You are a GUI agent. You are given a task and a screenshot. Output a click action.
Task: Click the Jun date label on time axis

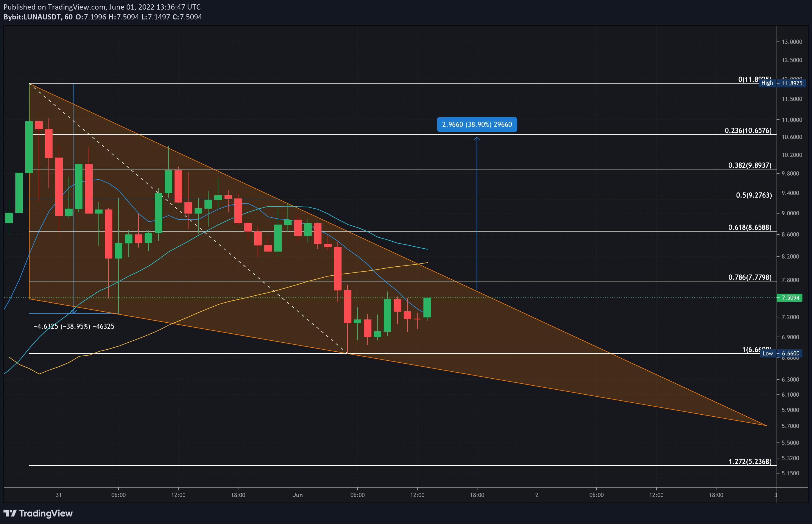click(x=298, y=495)
